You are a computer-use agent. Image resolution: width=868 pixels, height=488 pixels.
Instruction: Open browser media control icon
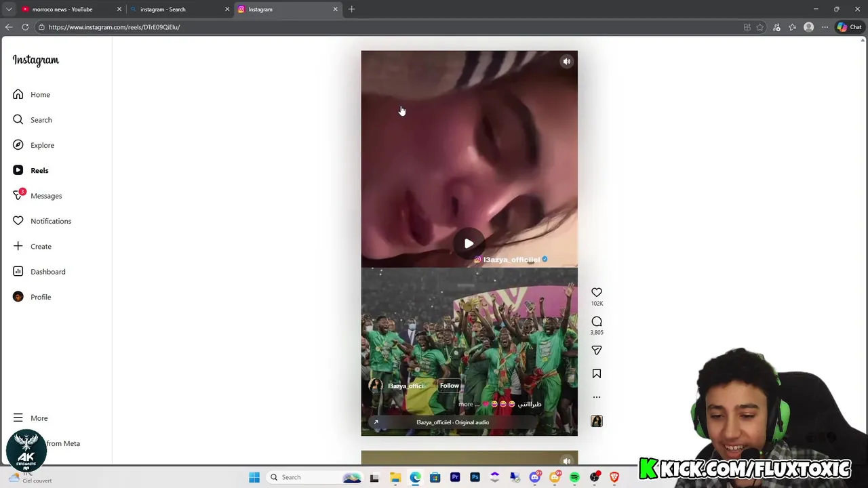click(776, 27)
